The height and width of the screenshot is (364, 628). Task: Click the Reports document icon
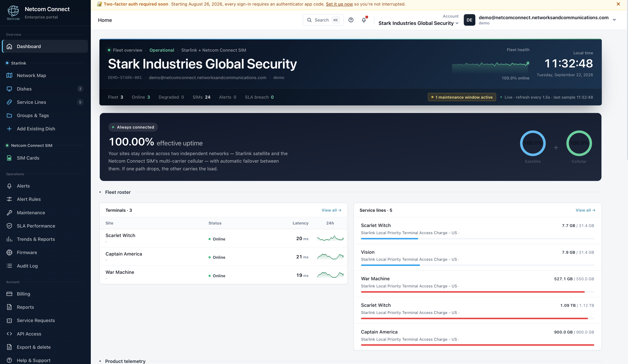pyautogui.click(x=10, y=307)
